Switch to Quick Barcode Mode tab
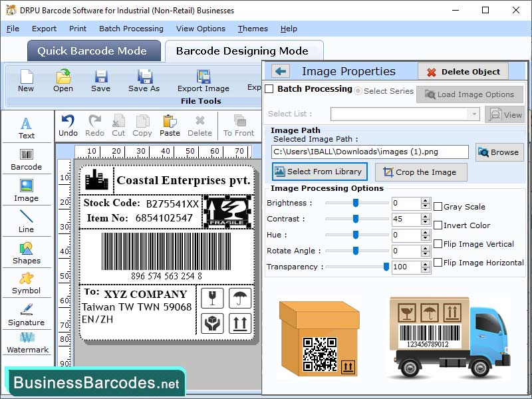532x399 pixels. pos(93,51)
